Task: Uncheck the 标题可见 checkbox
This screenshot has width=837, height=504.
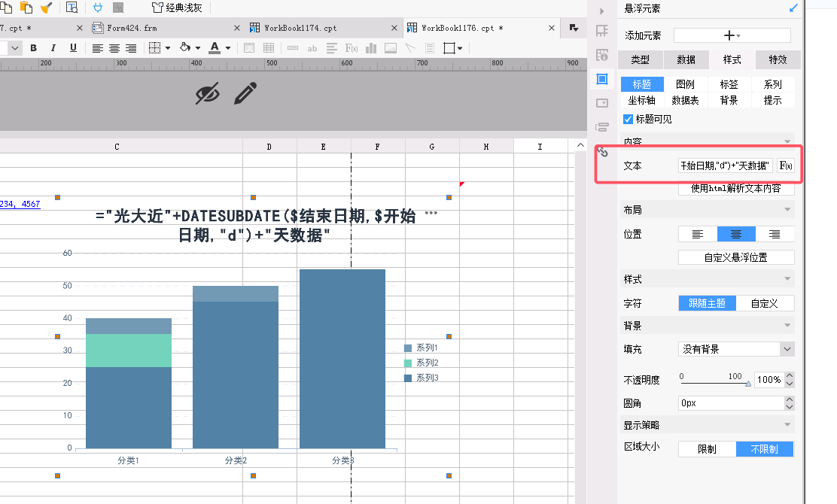Action: (629, 119)
